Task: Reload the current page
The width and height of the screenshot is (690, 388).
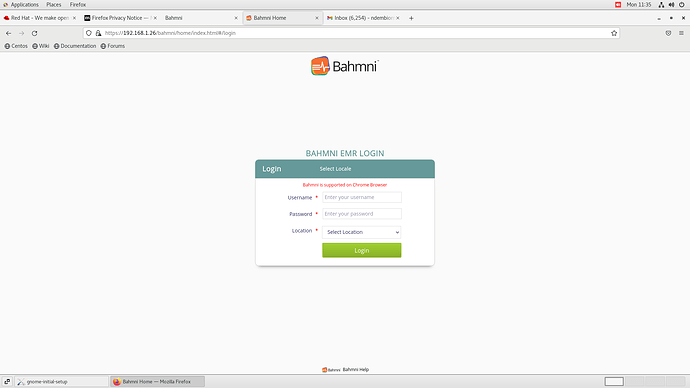Action: click(34, 33)
